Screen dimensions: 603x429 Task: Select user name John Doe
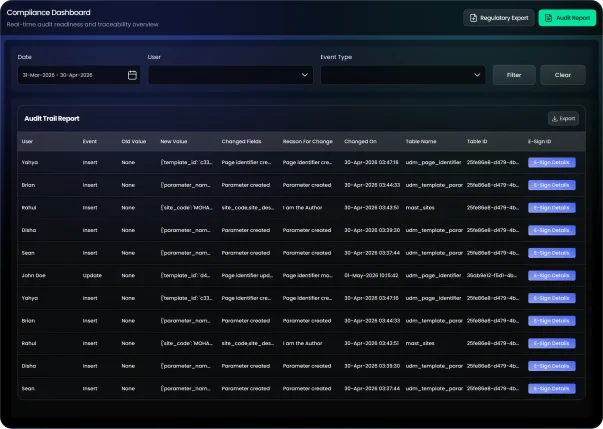pyautogui.click(x=33, y=275)
